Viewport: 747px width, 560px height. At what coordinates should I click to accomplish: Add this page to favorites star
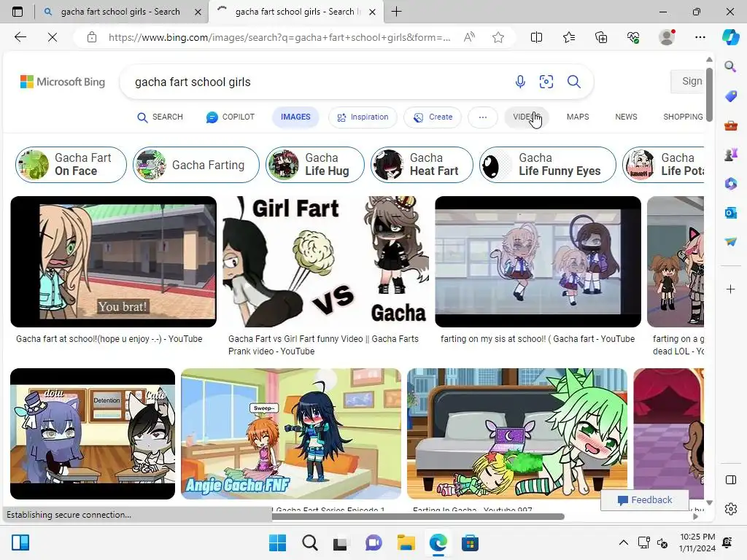[x=498, y=37]
